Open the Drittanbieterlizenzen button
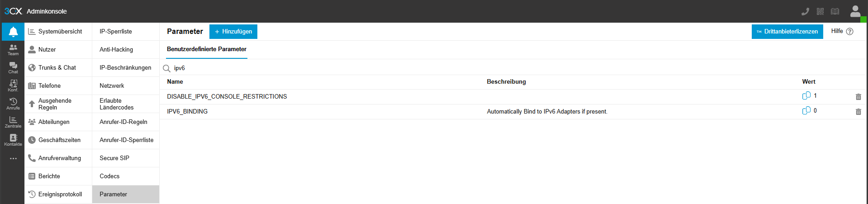This screenshot has width=868, height=204. point(787,32)
